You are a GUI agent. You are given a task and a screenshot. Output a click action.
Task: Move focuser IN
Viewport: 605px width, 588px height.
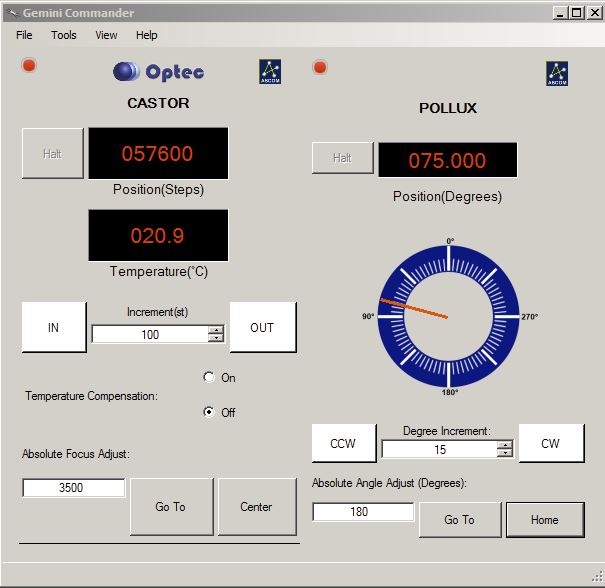pyautogui.click(x=54, y=327)
